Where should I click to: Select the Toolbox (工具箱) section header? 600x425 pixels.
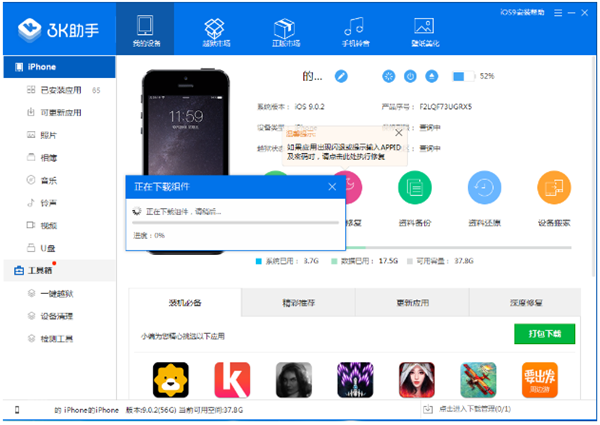[x=59, y=270]
